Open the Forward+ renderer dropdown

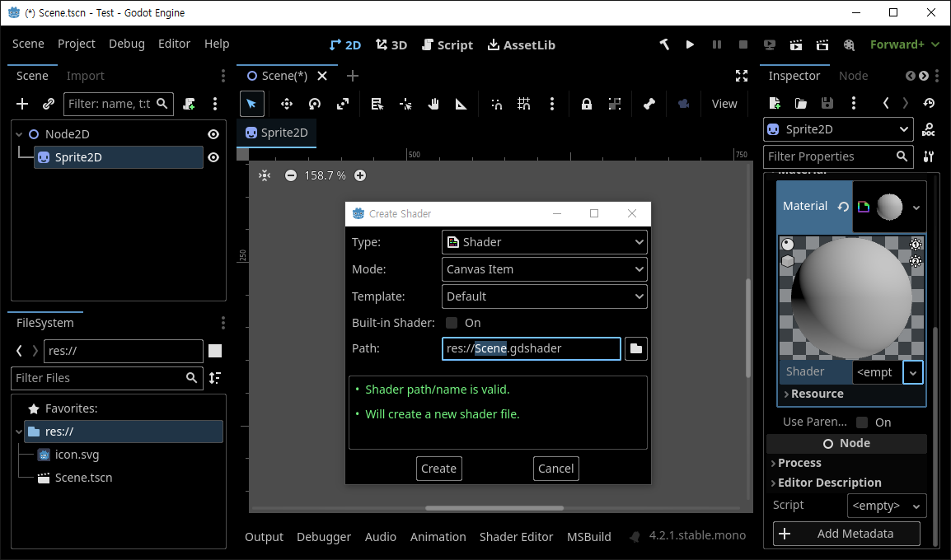click(904, 44)
